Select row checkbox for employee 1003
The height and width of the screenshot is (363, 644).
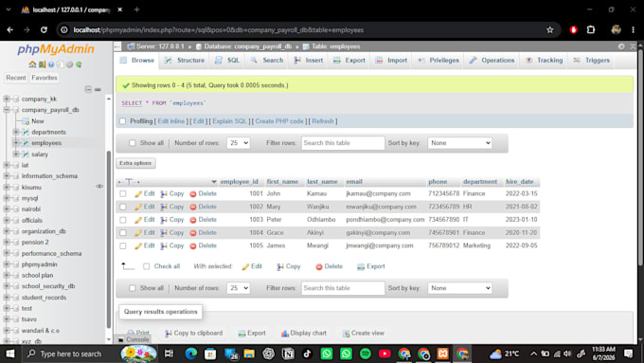click(x=123, y=220)
